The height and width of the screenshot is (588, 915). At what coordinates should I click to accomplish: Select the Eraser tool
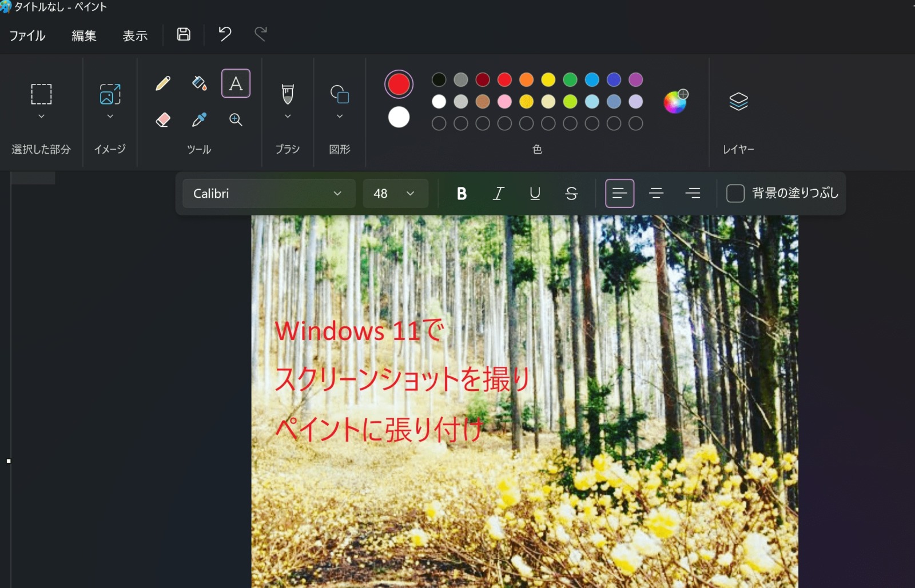[x=163, y=119]
